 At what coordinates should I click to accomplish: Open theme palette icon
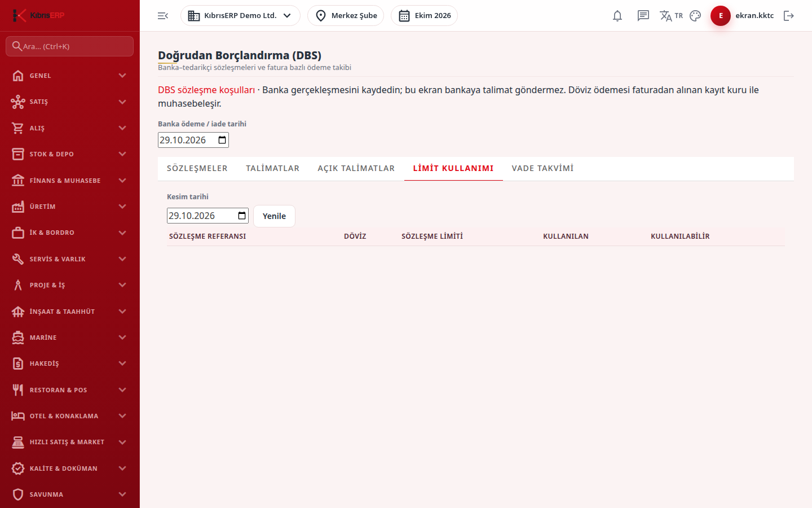695,16
